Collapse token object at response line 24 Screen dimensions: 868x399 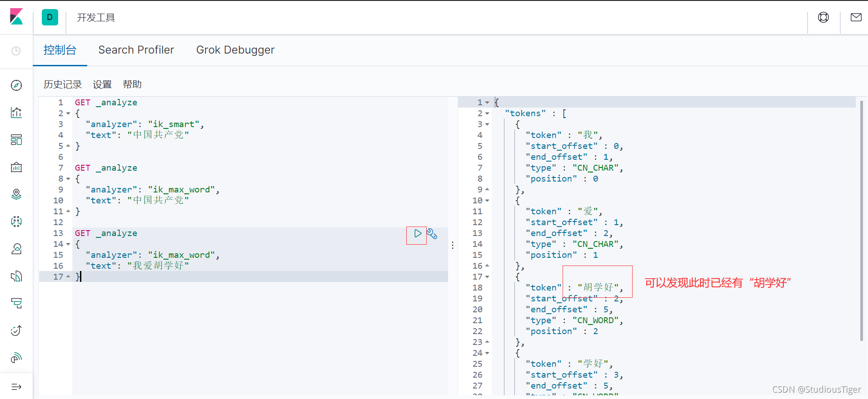click(x=487, y=353)
